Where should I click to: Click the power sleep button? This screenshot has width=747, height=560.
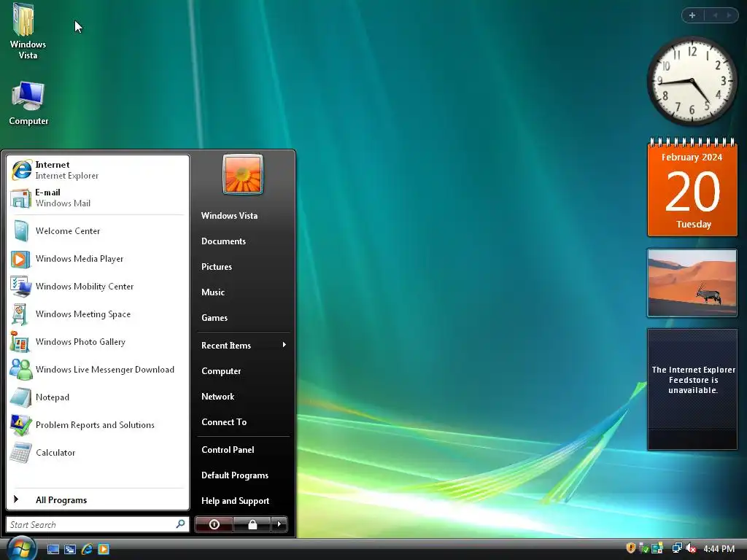(214, 524)
